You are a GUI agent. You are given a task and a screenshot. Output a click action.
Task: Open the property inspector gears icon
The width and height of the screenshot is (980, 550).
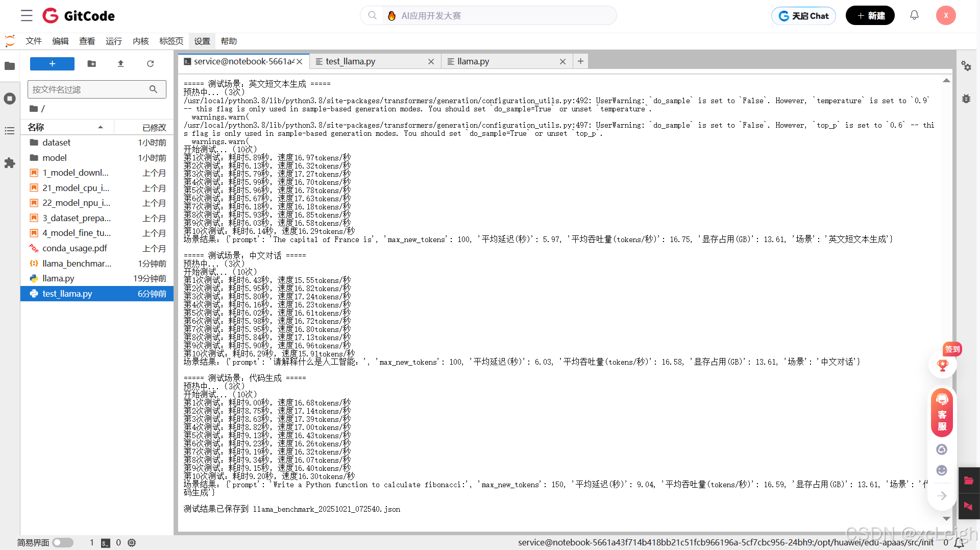(x=966, y=66)
